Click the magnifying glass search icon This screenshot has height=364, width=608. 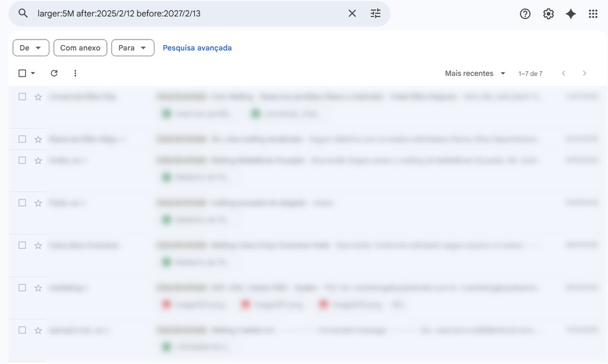(x=23, y=14)
